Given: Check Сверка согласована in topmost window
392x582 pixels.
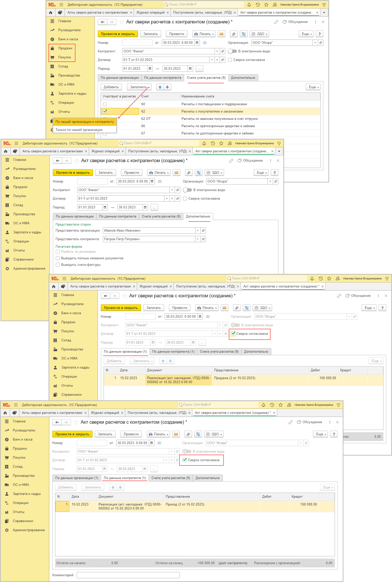Looking at the screenshot, I should (230, 60).
